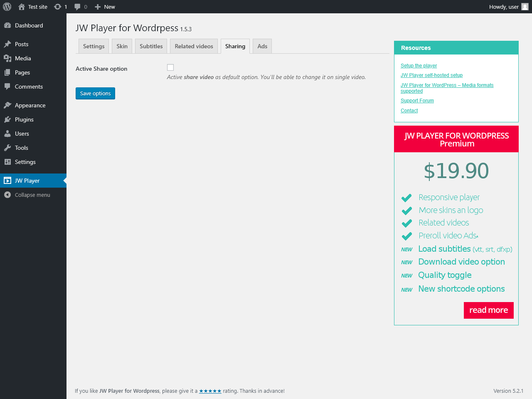The height and width of the screenshot is (399, 532).
Task: Open the Subtitles tab
Action: (151, 46)
